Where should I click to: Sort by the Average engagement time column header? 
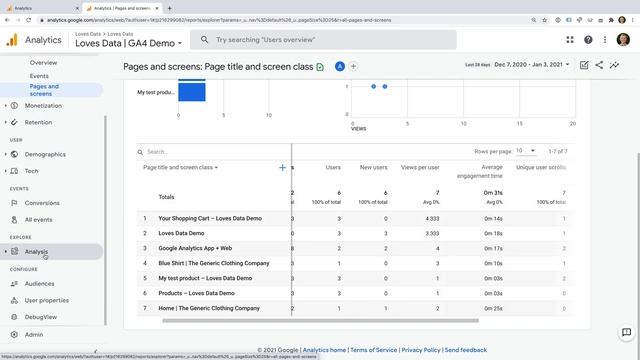click(480, 171)
